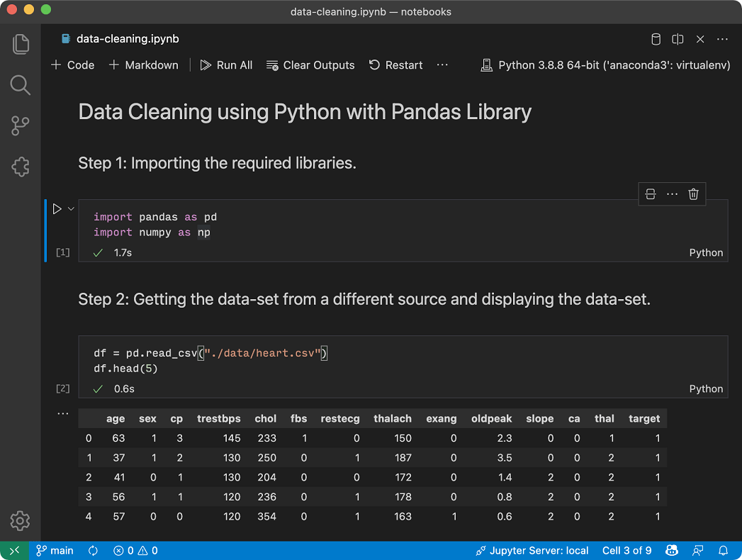The width and height of the screenshot is (742, 560).
Task: Open the cell's more actions ellipsis
Action: 672,194
